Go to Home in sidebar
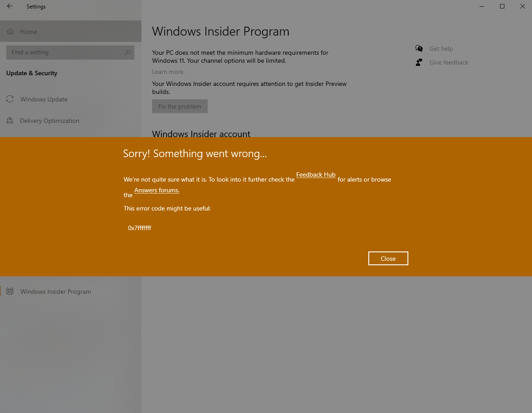 point(71,32)
